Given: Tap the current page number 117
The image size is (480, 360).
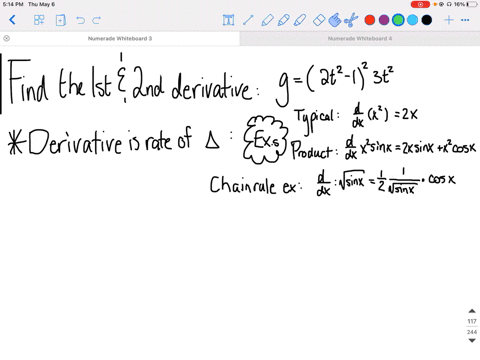Looking at the screenshot, I should (x=472, y=321).
